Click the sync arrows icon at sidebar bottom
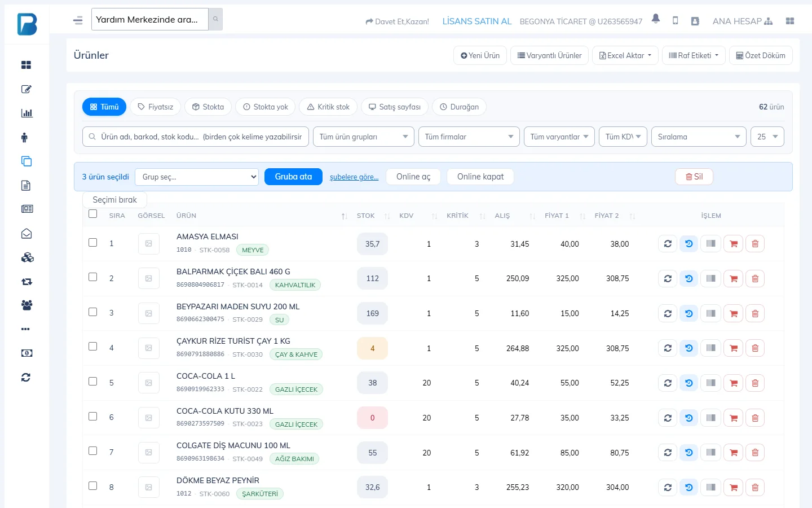The height and width of the screenshot is (508, 812). pos(26,378)
